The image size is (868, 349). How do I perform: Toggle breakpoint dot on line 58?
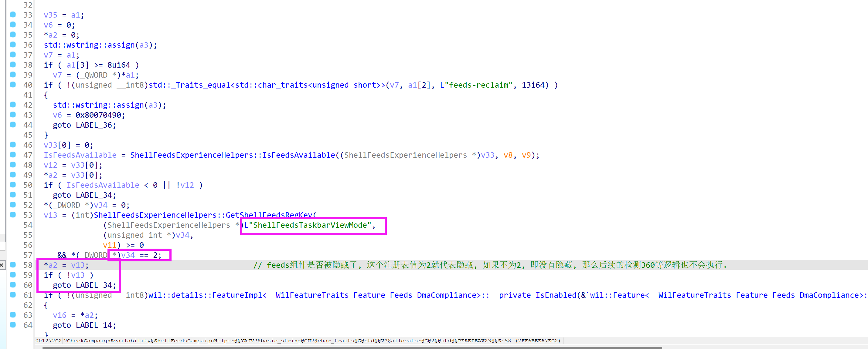[x=13, y=264]
